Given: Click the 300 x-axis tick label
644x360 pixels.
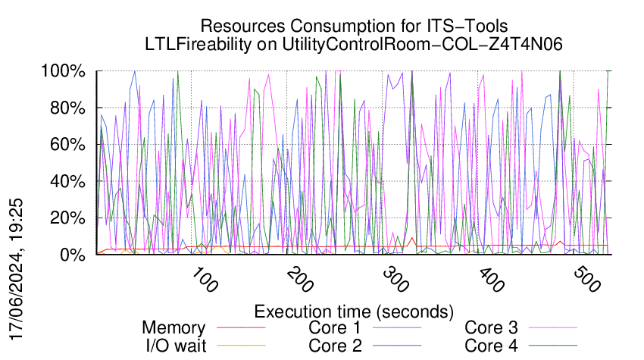Looking at the screenshot, I should pos(395,280).
